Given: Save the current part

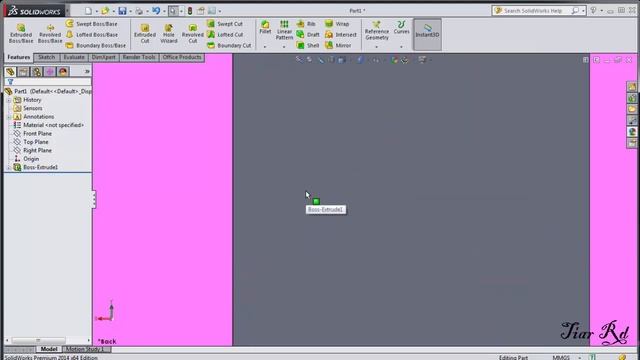Looking at the screenshot, I should [x=122, y=11].
